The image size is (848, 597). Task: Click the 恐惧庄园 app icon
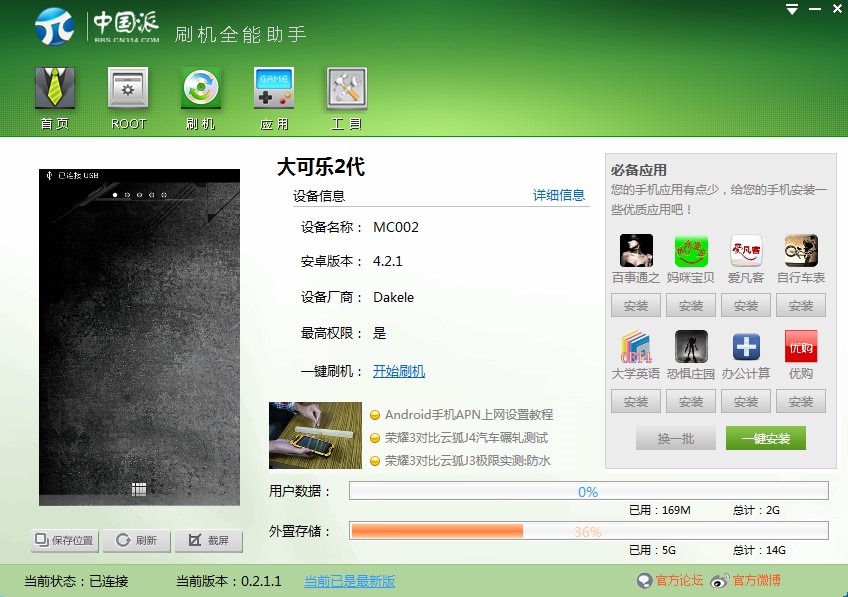(691, 347)
